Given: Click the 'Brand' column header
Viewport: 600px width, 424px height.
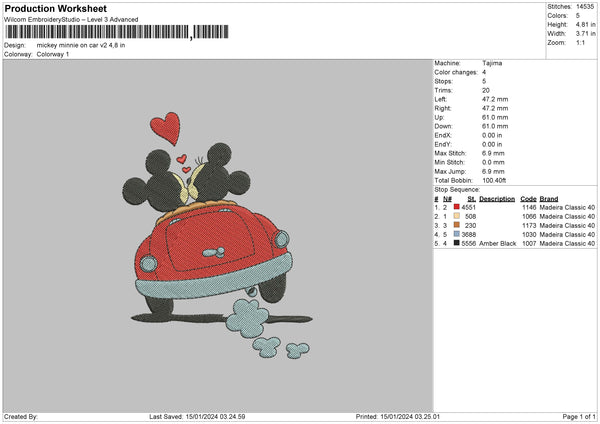Looking at the screenshot, I should [549, 199].
